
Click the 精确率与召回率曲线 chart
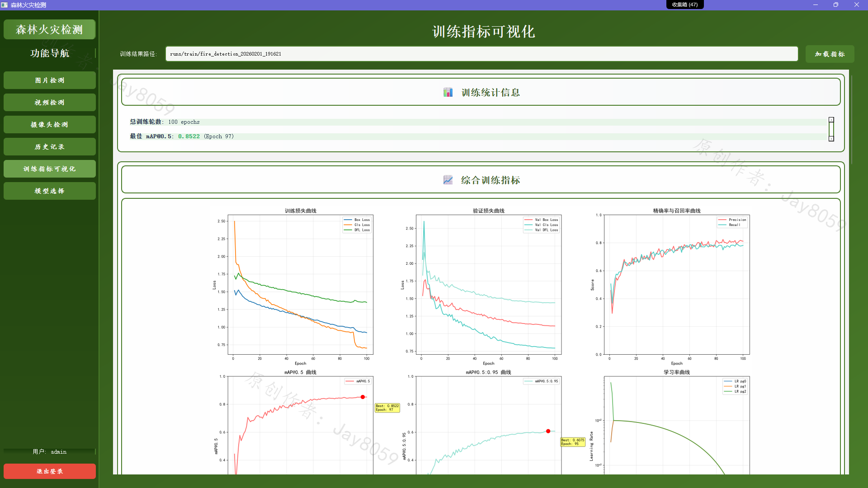point(677,285)
